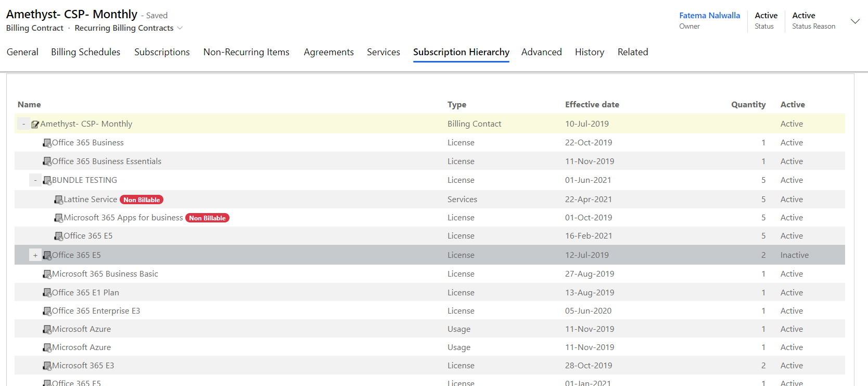Open the Related tab menu
This screenshot has height=386, width=868.
[x=633, y=52]
